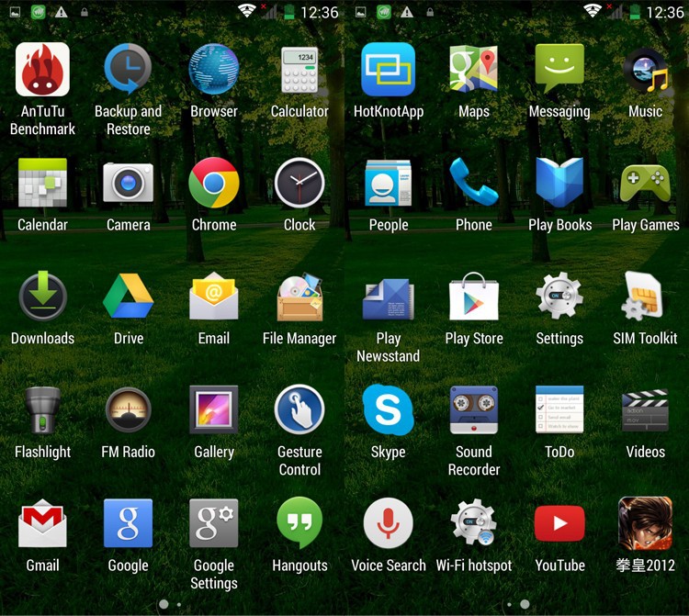Open the Play Store app
689x616 pixels.
474,297
